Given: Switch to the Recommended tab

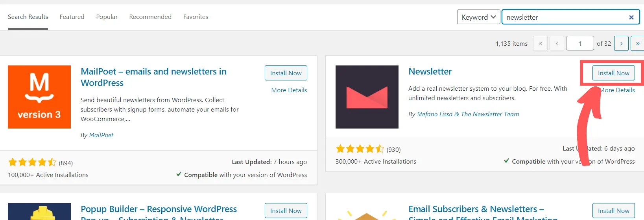Looking at the screenshot, I should click(150, 17).
